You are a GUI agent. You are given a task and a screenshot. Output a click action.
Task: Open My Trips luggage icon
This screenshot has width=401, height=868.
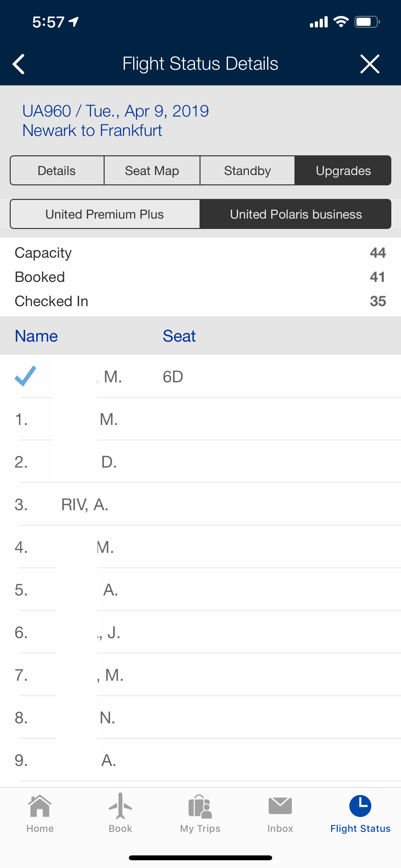(200, 806)
